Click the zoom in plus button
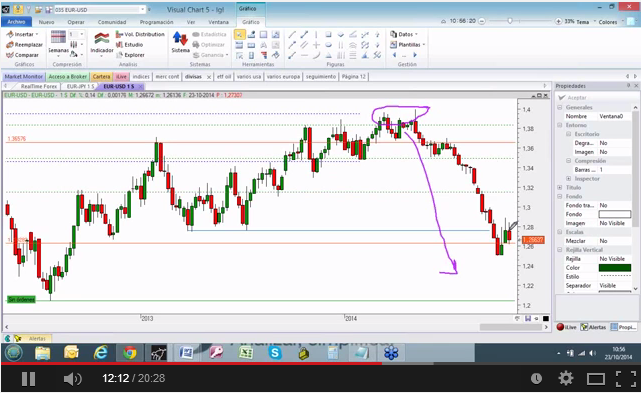 (x=558, y=21)
